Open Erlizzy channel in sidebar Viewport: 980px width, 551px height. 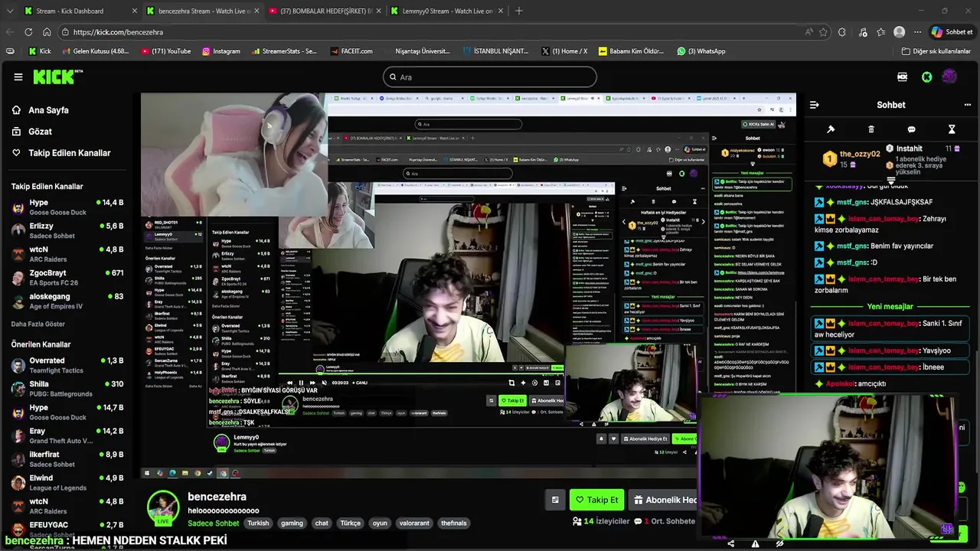[x=67, y=230]
